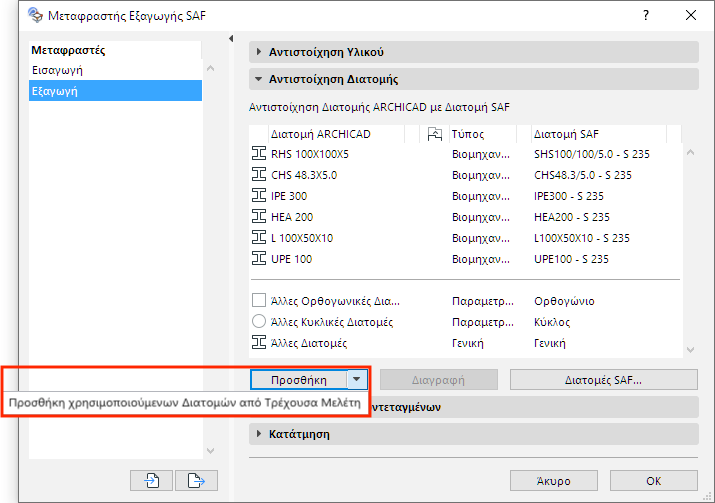Confirm with the OK button
The height and width of the screenshot is (503, 715).
click(653, 481)
